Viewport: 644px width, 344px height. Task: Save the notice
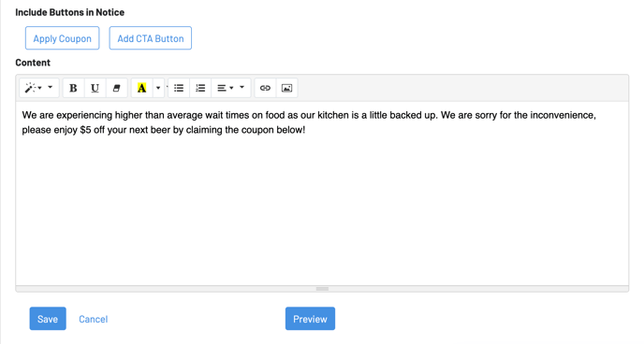pos(48,319)
